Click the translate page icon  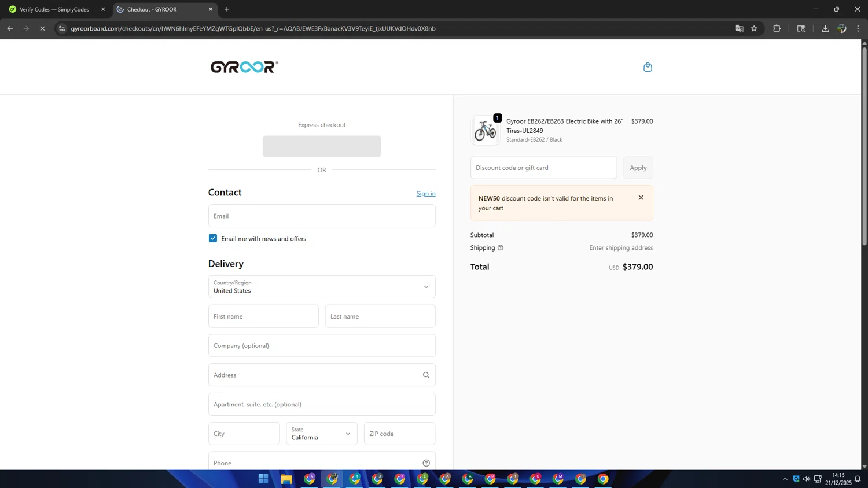coord(739,28)
